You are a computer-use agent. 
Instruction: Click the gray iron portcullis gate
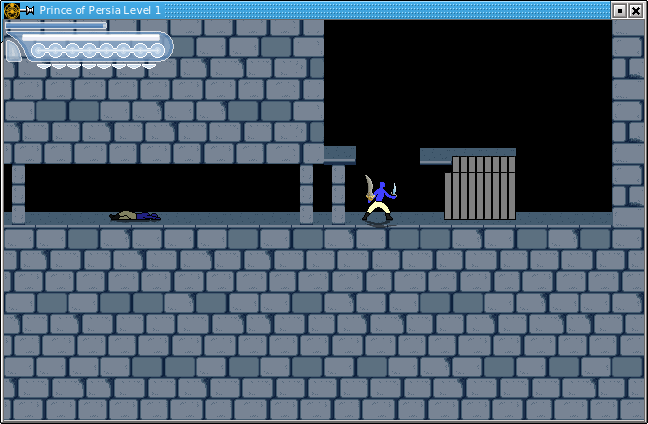[x=480, y=188]
